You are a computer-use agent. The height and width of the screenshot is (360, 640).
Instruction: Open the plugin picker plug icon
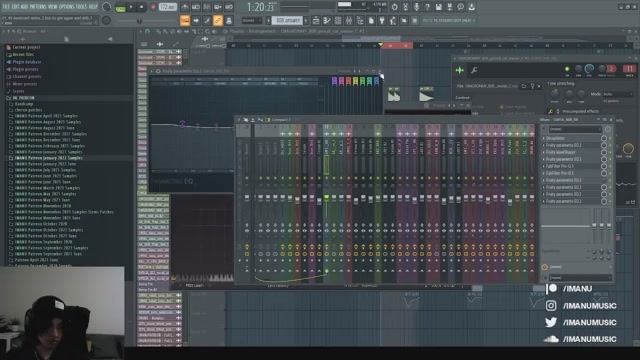tap(382, 20)
